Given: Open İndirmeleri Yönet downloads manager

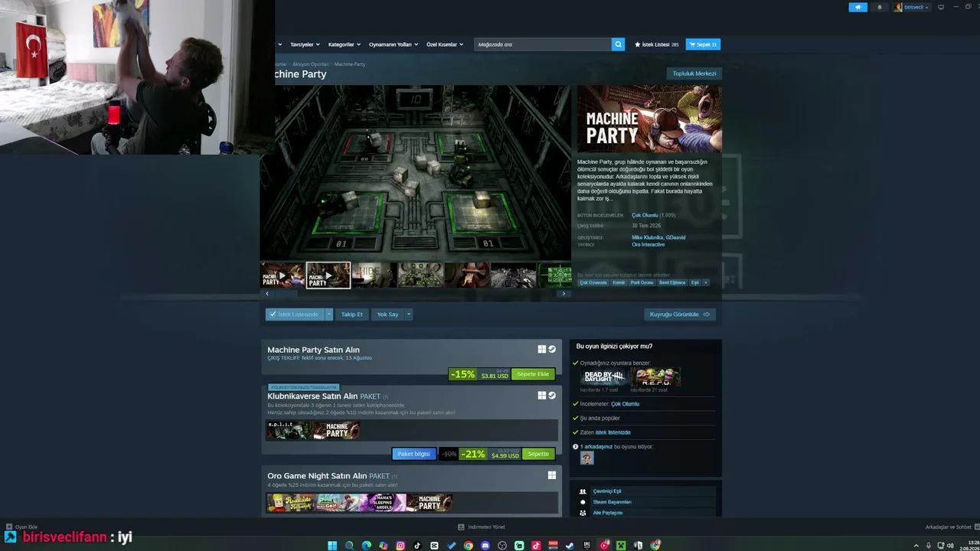Looking at the screenshot, I should point(482,527).
